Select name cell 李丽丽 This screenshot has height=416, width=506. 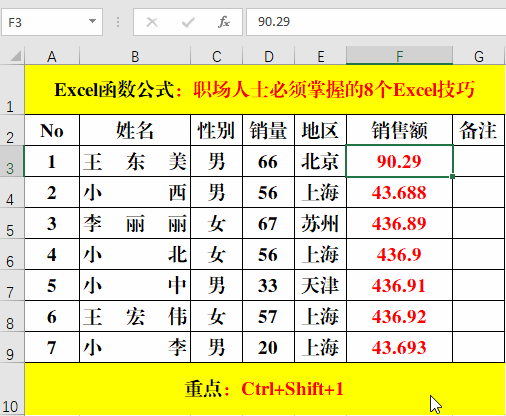pos(135,223)
